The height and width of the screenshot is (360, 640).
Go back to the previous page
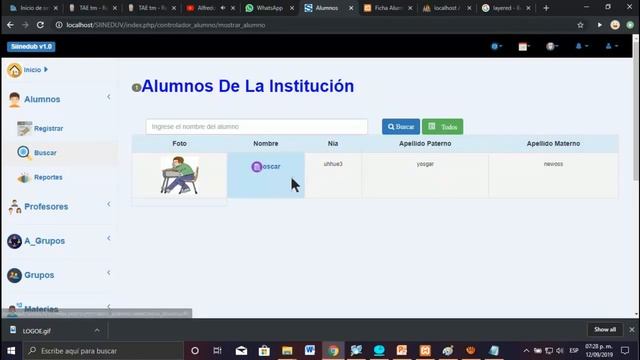(10, 25)
